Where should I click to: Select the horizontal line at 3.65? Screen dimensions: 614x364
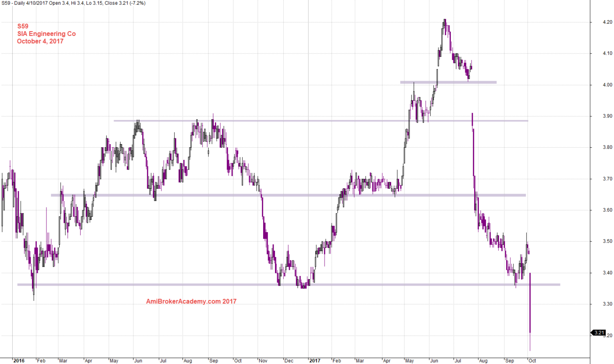point(288,195)
